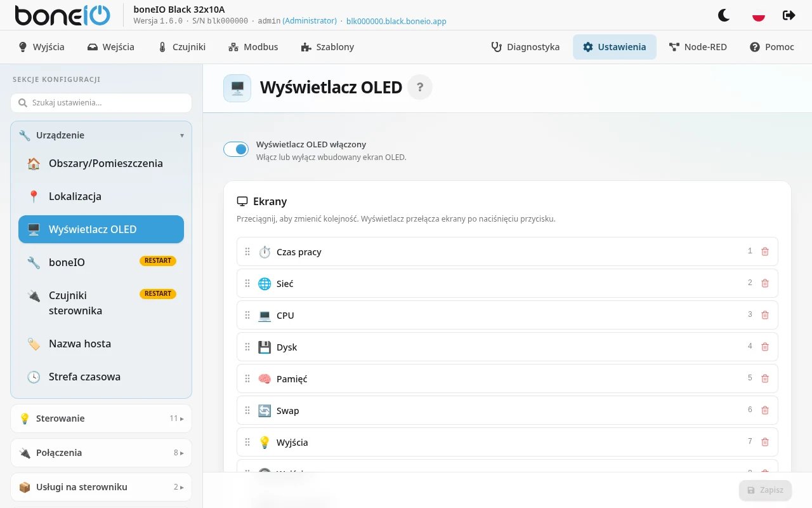The height and width of the screenshot is (508, 812).
Task: Expand the Połączenia section
Action: point(101,453)
